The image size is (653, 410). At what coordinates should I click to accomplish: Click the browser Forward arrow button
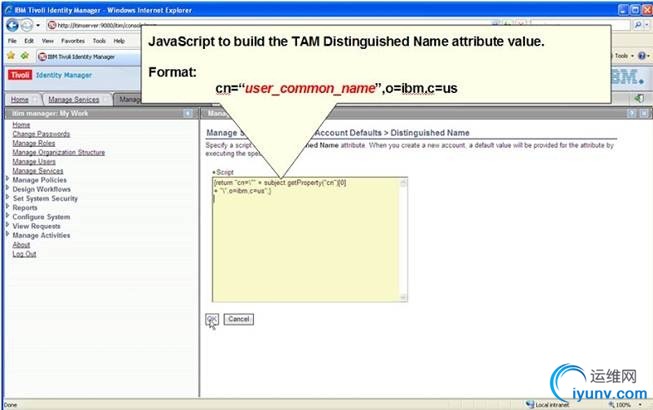click(27, 25)
